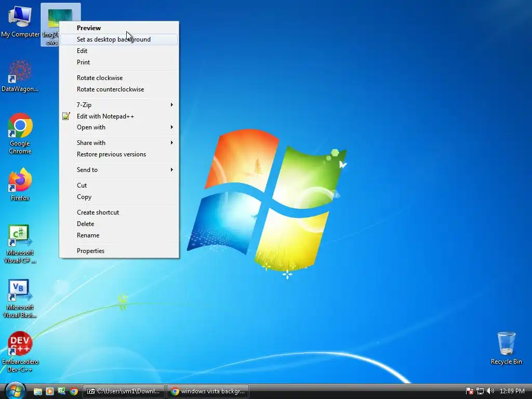Click the network tray icon
532x399 pixels.
point(480,391)
